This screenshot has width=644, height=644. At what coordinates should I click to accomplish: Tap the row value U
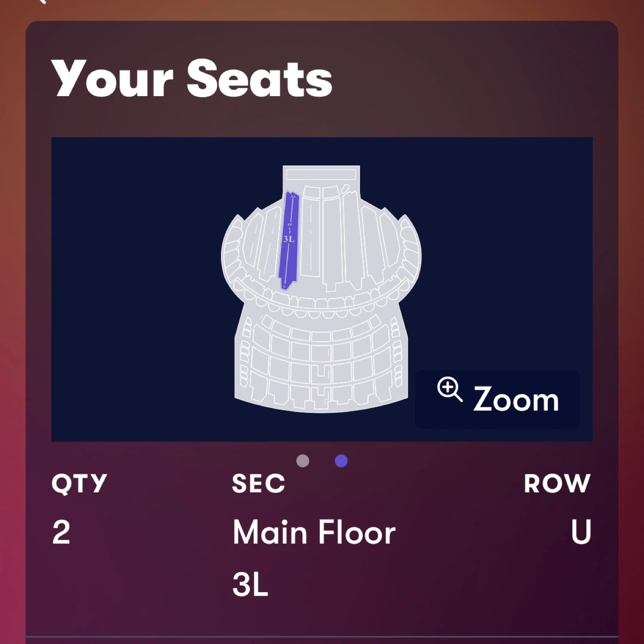(x=581, y=532)
